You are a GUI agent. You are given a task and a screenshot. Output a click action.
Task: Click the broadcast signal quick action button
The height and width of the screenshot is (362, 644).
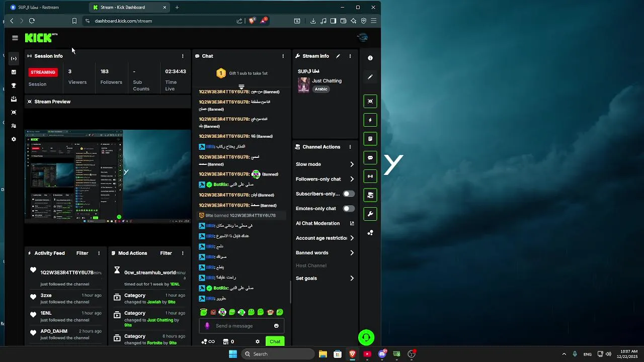click(370, 176)
